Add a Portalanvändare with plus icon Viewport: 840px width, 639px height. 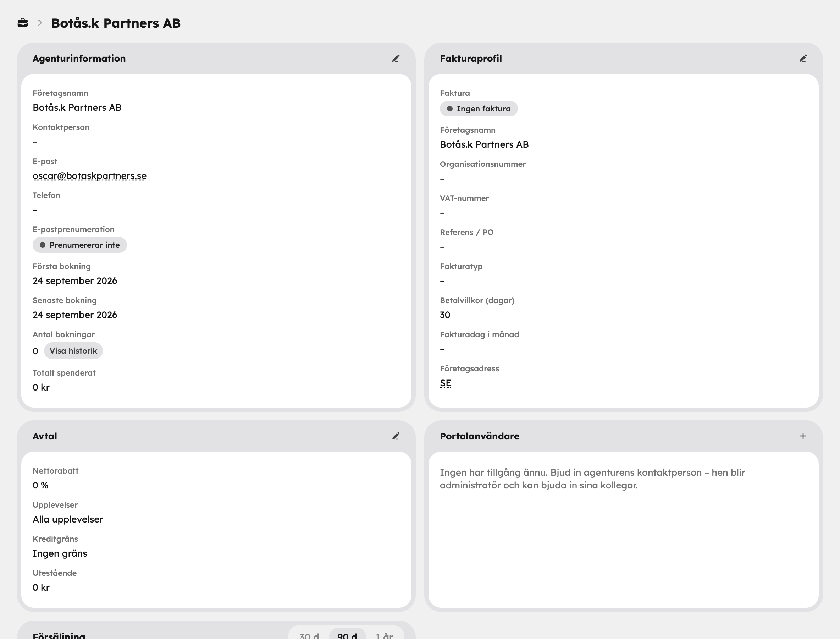point(803,436)
